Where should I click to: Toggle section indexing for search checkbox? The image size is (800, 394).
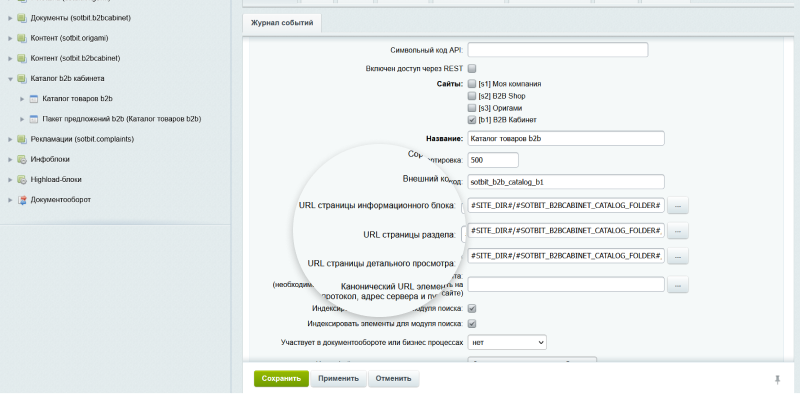472,309
